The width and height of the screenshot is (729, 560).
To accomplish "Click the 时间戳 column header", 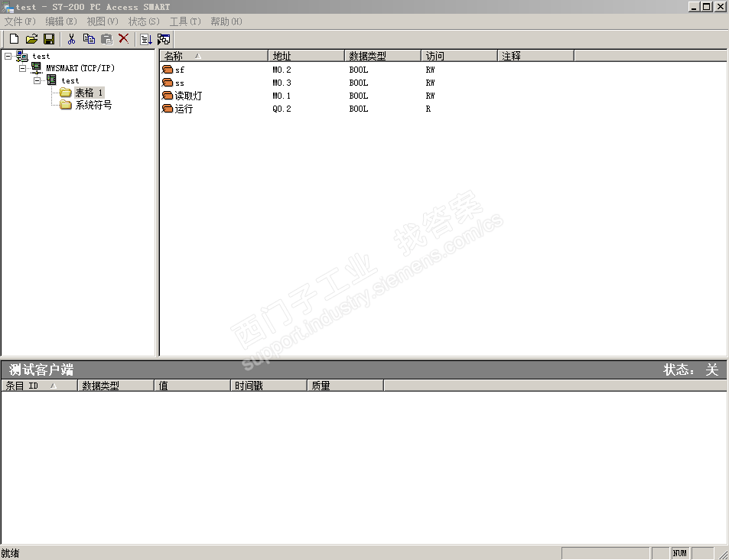I will [268, 386].
